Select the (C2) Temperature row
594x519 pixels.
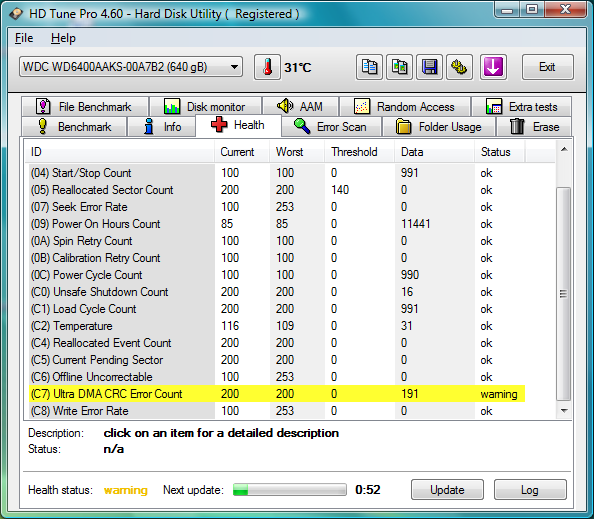(x=277, y=326)
